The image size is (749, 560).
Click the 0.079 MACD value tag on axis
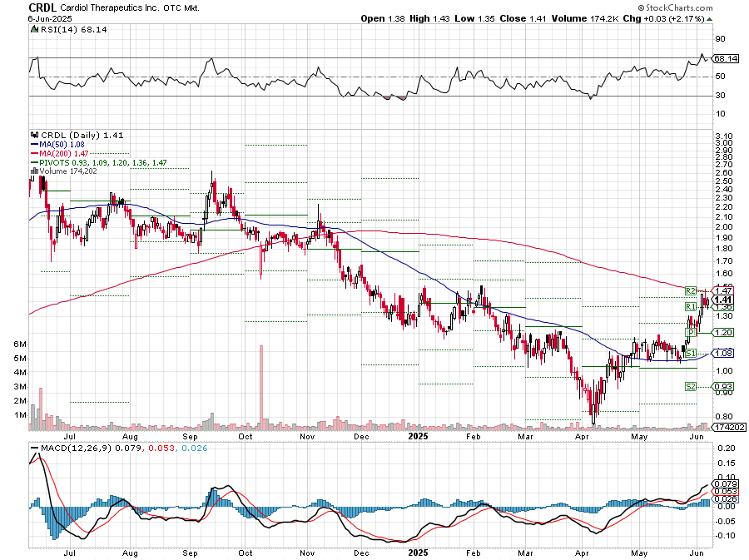click(726, 483)
